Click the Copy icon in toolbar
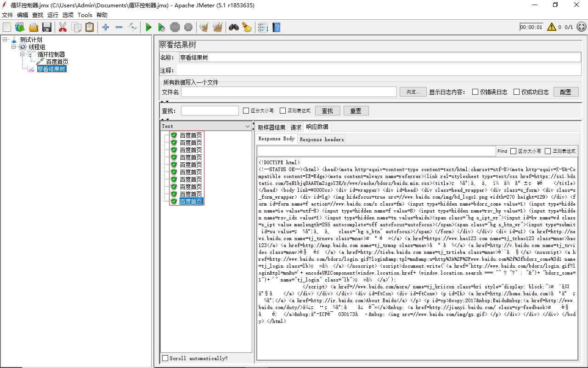 click(x=76, y=27)
